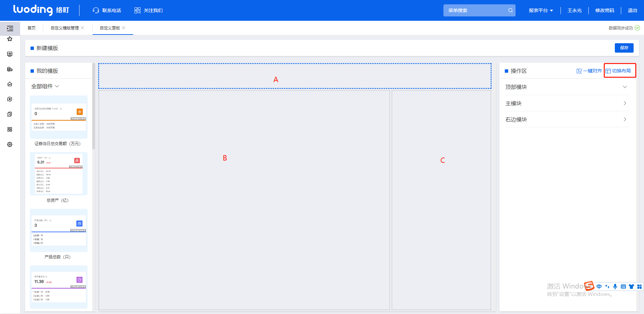Open the 报表平台 dropdown

(x=541, y=10)
